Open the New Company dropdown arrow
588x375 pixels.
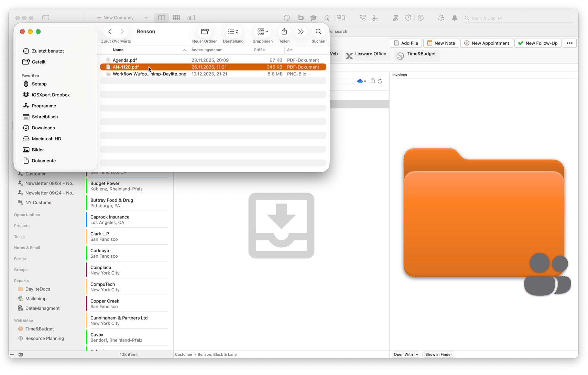[x=146, y=18]
